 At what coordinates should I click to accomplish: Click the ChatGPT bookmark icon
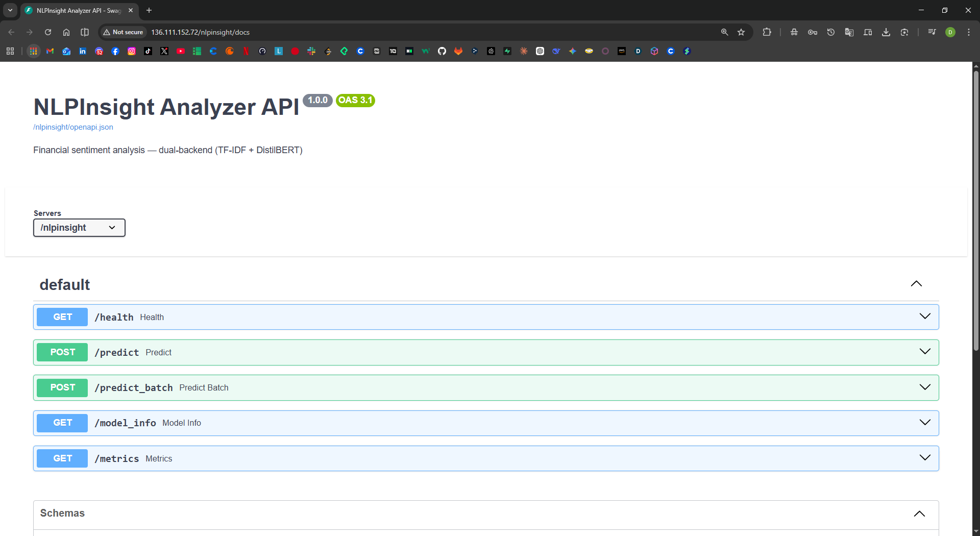pos(540,51)
